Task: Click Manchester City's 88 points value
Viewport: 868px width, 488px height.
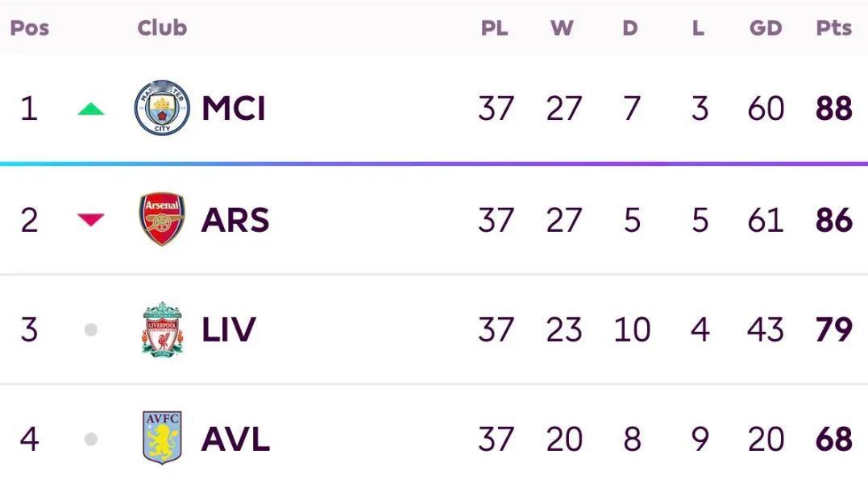Action: [833, 109]
